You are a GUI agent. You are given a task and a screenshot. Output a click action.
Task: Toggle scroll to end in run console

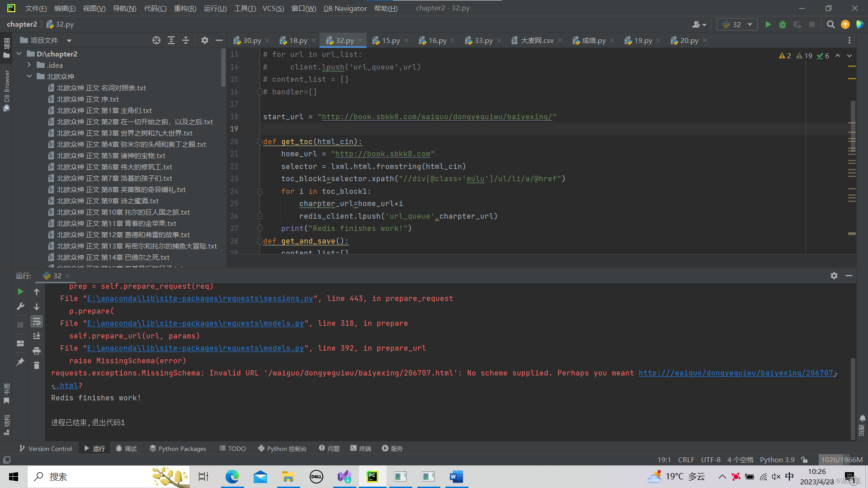tap(37, 336)
